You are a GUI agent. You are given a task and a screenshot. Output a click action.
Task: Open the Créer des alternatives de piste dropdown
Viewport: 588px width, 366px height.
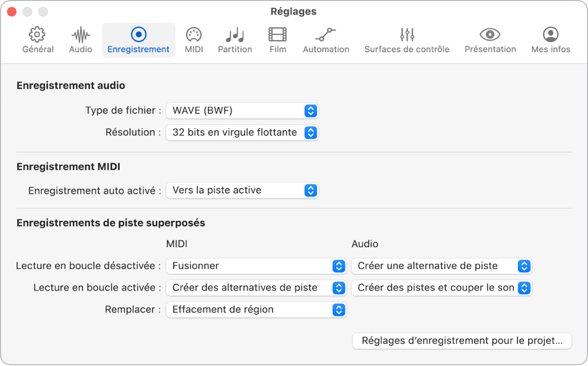pyautogui.click(x=256, y=288)
